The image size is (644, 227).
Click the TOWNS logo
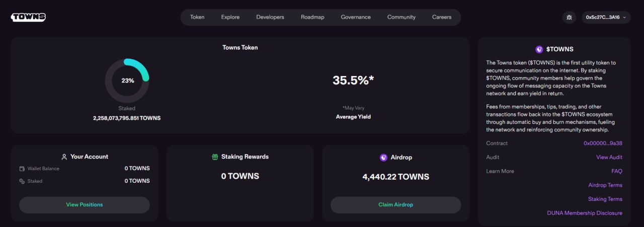point(29,17)
